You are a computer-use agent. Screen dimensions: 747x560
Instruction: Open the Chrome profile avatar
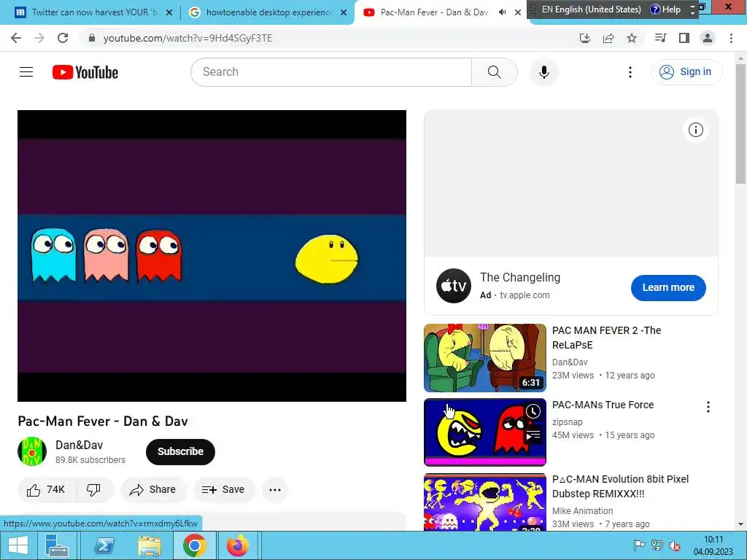coord(708,38)
